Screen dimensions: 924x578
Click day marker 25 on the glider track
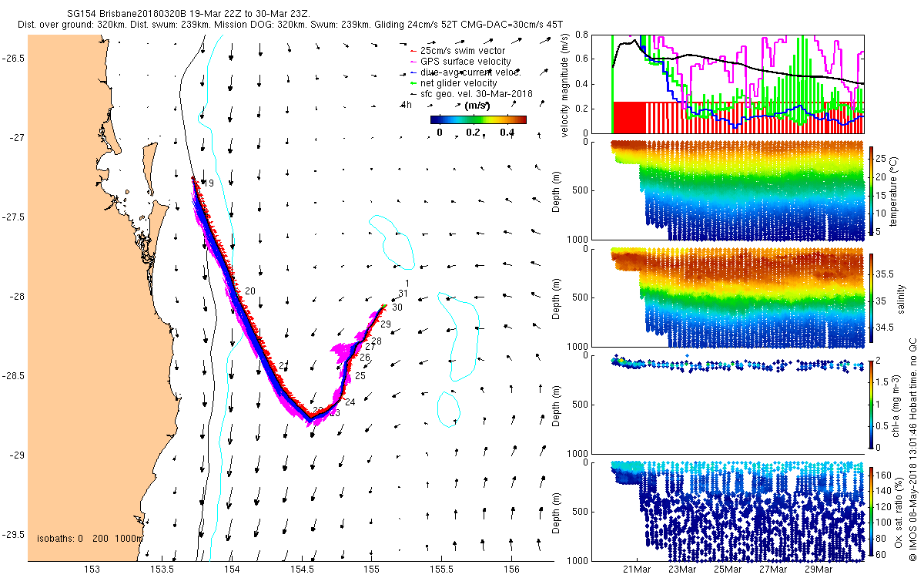(360, 376)
